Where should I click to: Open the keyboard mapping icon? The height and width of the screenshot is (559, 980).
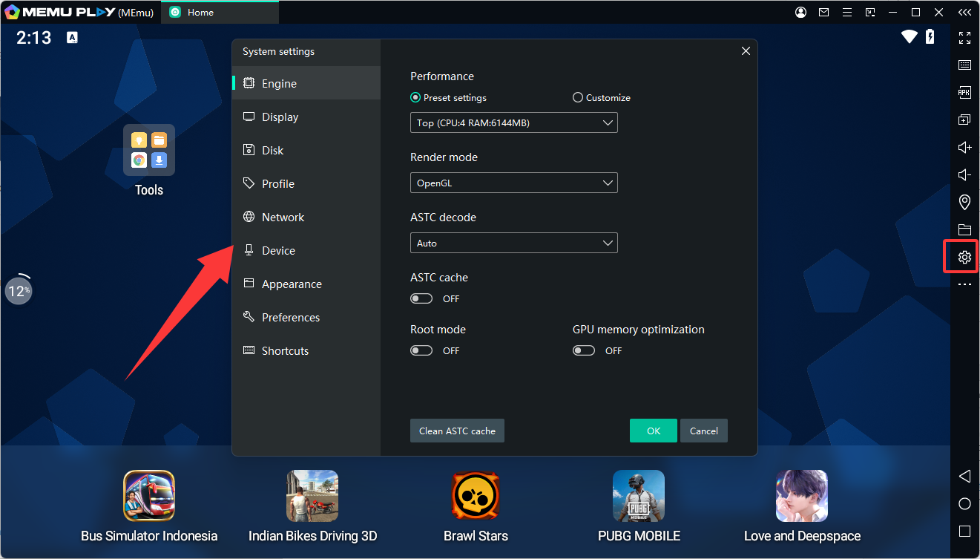964,65
